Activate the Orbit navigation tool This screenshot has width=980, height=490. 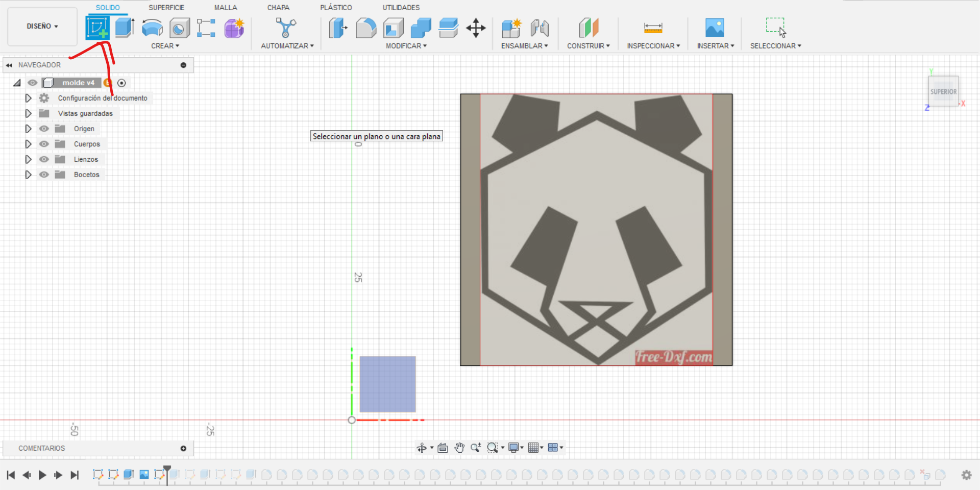tap(422, 448)
